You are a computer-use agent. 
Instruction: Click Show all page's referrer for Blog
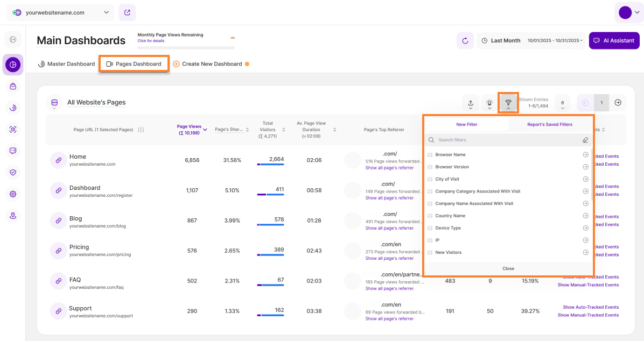point(389,228)
